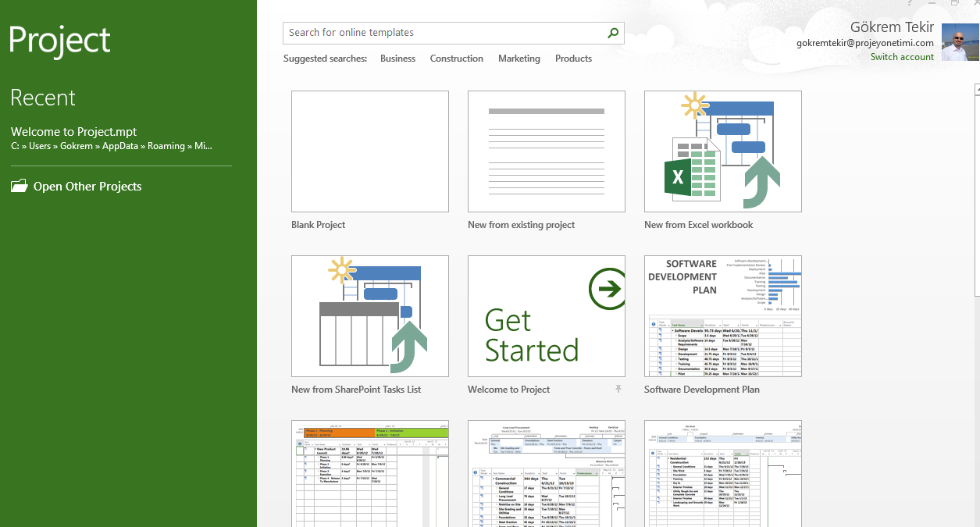Pin the Welcome to Project template
The height and width of the screenshot is (527, 980).
click(618, 389)
